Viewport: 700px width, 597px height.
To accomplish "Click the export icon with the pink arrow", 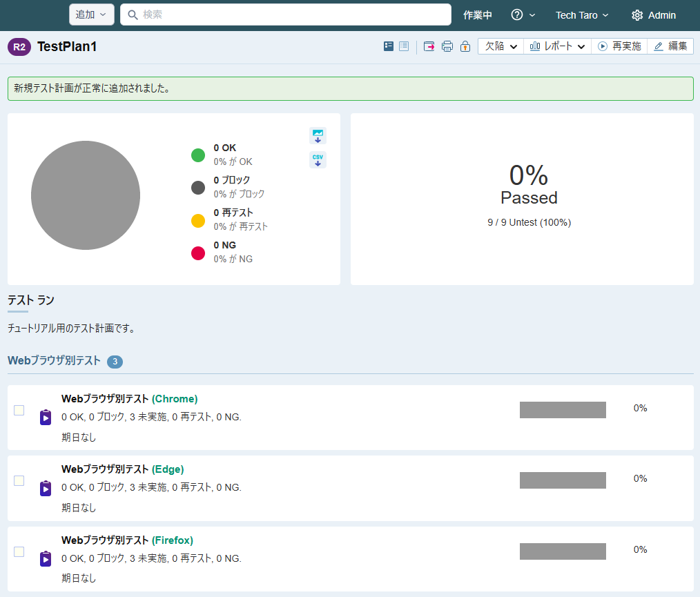I will [429, 46].
